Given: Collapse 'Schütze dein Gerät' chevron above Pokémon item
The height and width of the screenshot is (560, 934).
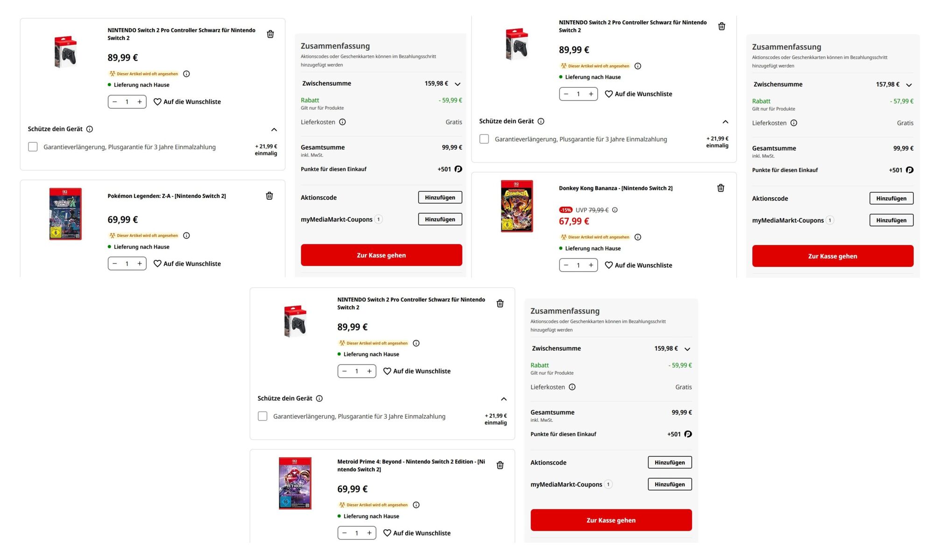Looking at the screenshot, I should (274, 129).
